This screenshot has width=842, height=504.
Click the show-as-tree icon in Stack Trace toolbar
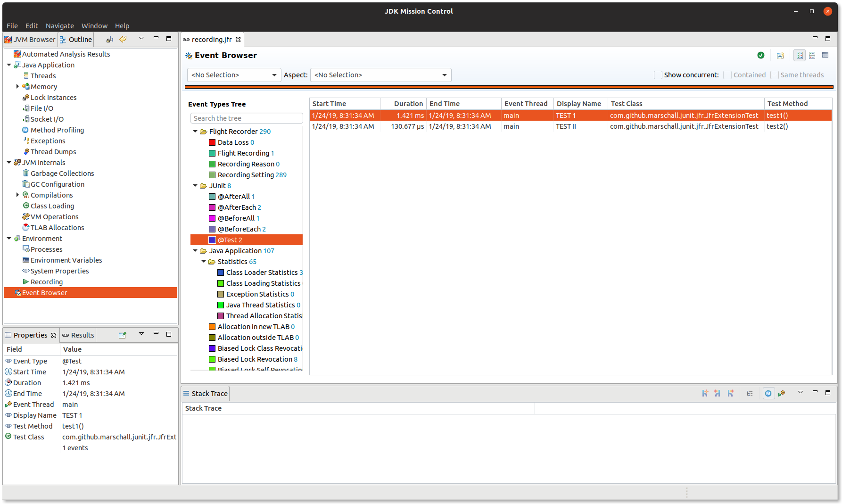(x=750, y=393)
